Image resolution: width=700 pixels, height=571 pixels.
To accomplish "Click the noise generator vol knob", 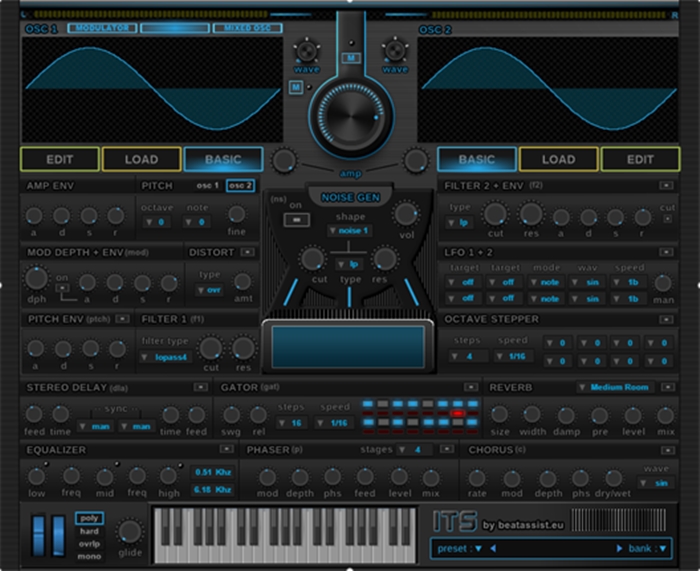I will click(x=406, y=213).
